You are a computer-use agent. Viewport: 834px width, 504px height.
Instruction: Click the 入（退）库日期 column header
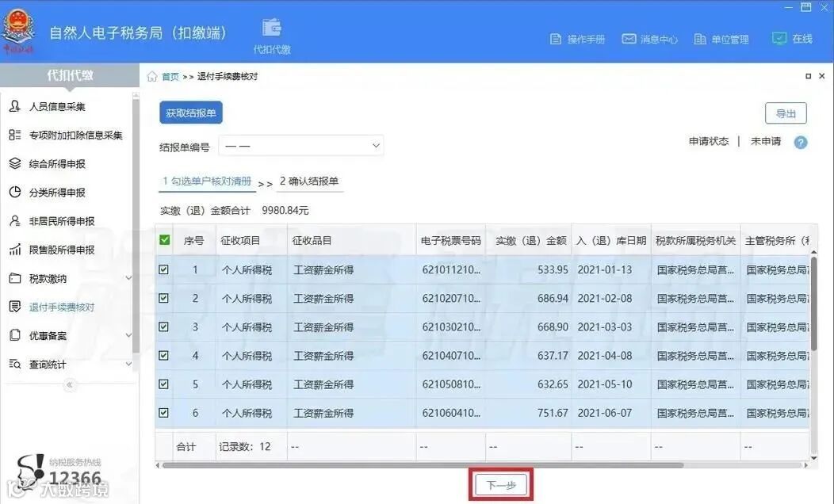(x=611, y=240)
